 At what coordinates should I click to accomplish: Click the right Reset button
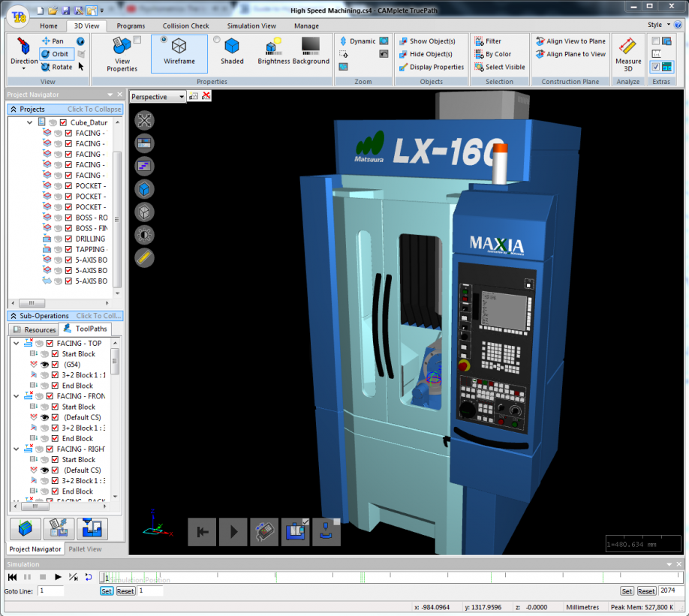(646, 591)
